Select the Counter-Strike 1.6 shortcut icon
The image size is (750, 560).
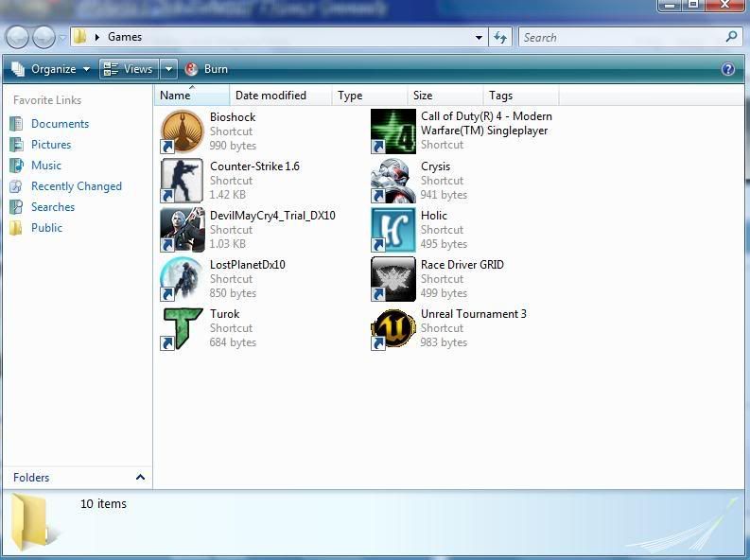coord(182,181)
